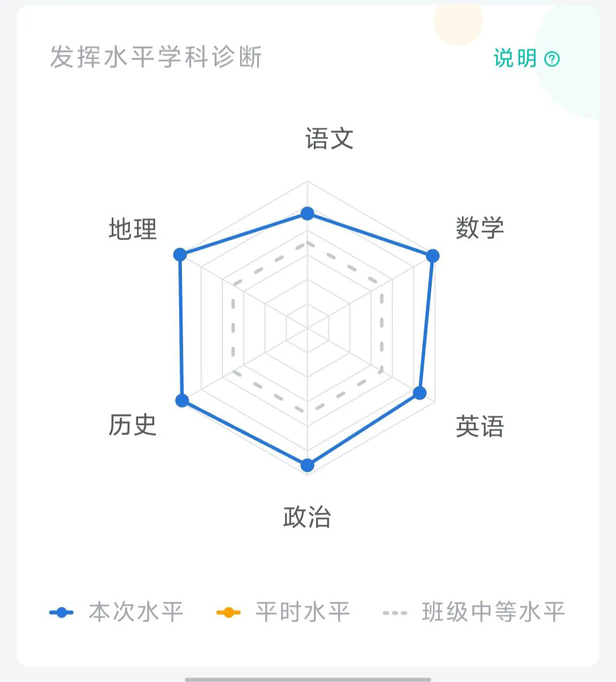Click the blue 本次水平 legend marker

[62, 612]
